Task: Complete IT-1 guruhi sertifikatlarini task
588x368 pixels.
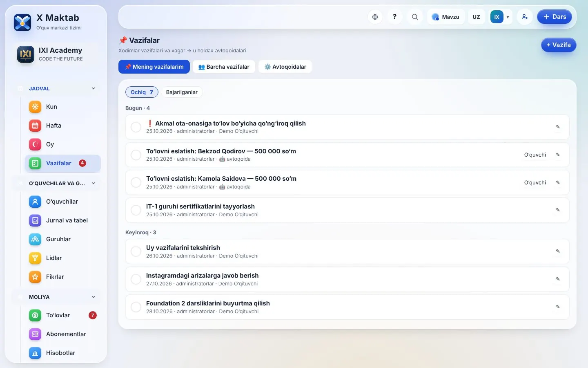Action: (x=136, y=210)
